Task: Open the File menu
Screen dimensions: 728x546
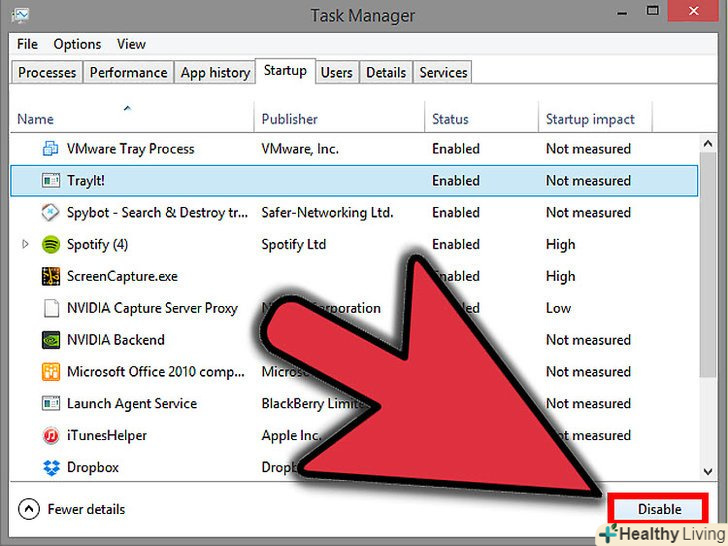Action: 27,44
